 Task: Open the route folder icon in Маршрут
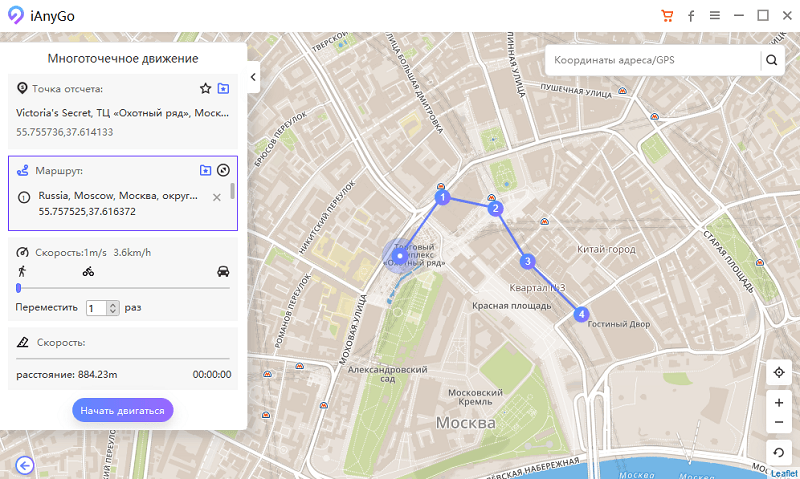coord(205,170)
